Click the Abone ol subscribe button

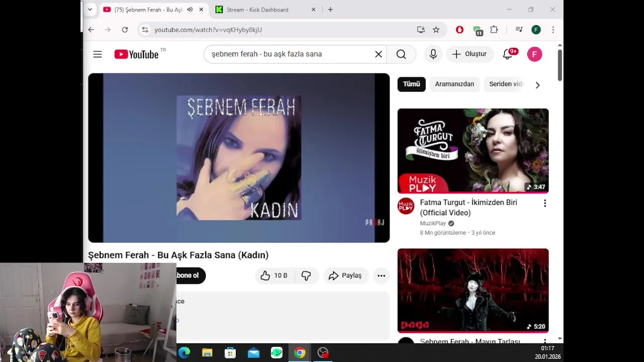[x=191, y=276]
